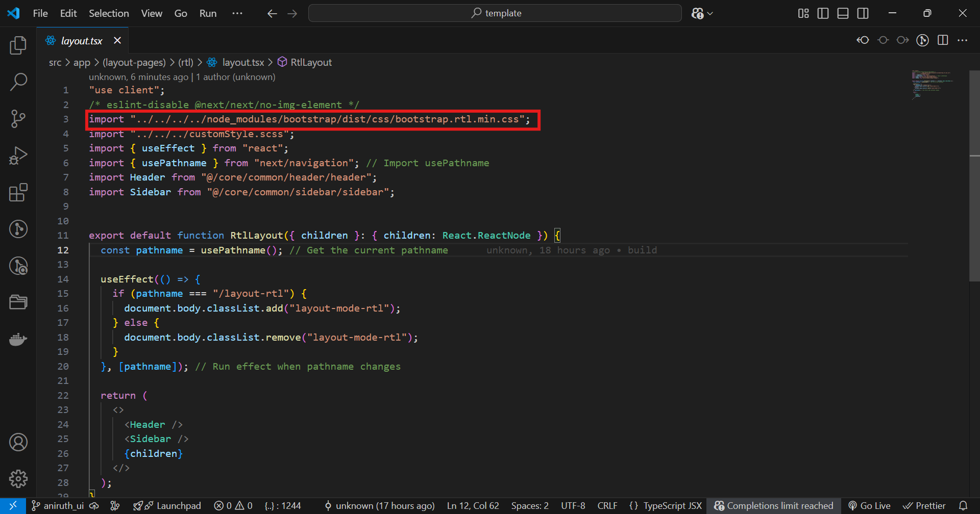Click the Go Live status bar button
The height and width of the screenshot is (514, 980).
(869, 506)
